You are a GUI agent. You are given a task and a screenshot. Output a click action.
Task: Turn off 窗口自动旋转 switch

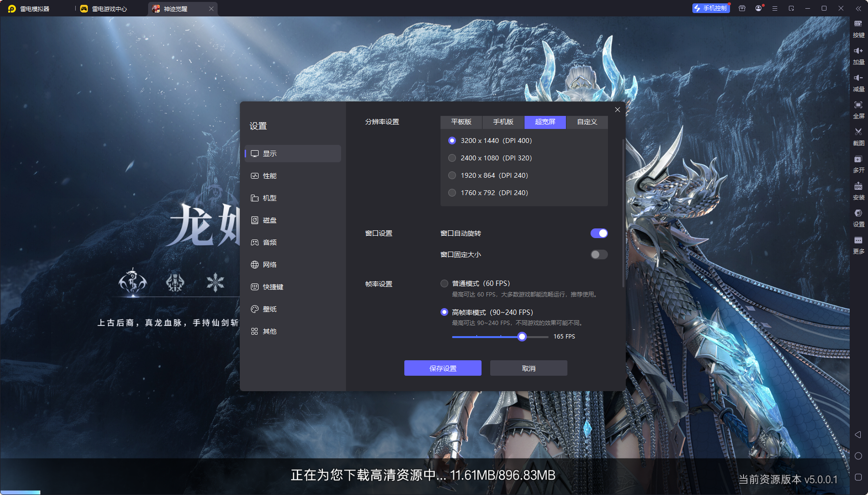coord(599,233)
